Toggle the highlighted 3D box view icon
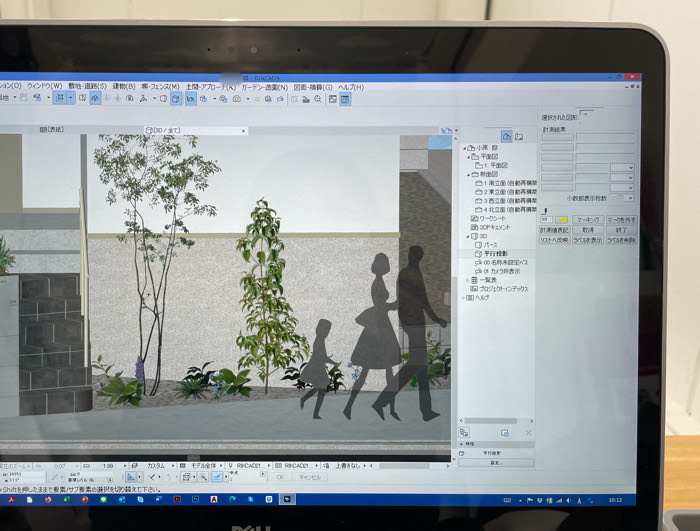The width and height of the screenshot is (700, 531). pyautogui.click(x=176, y=98)
